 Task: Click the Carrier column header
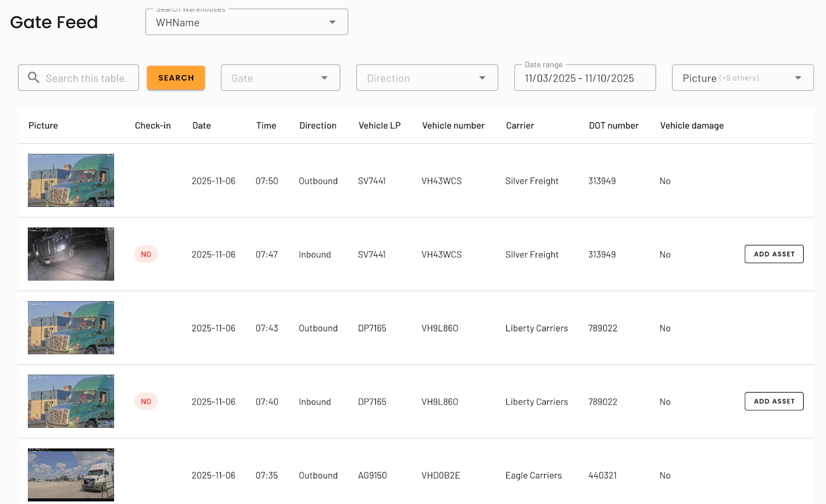coord(519,125)
